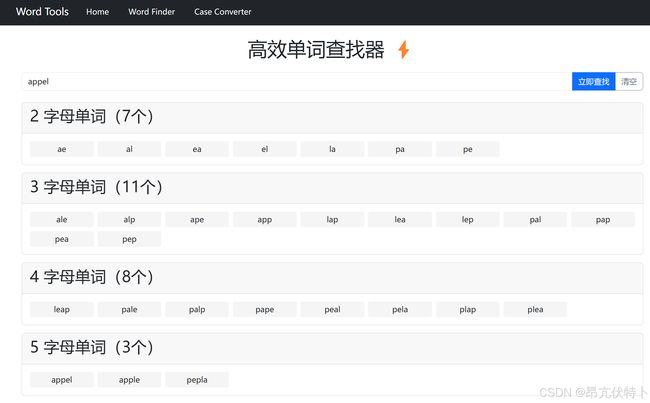
Task: Click the five-letter word 'pepla'
Action: coord(197,380)
